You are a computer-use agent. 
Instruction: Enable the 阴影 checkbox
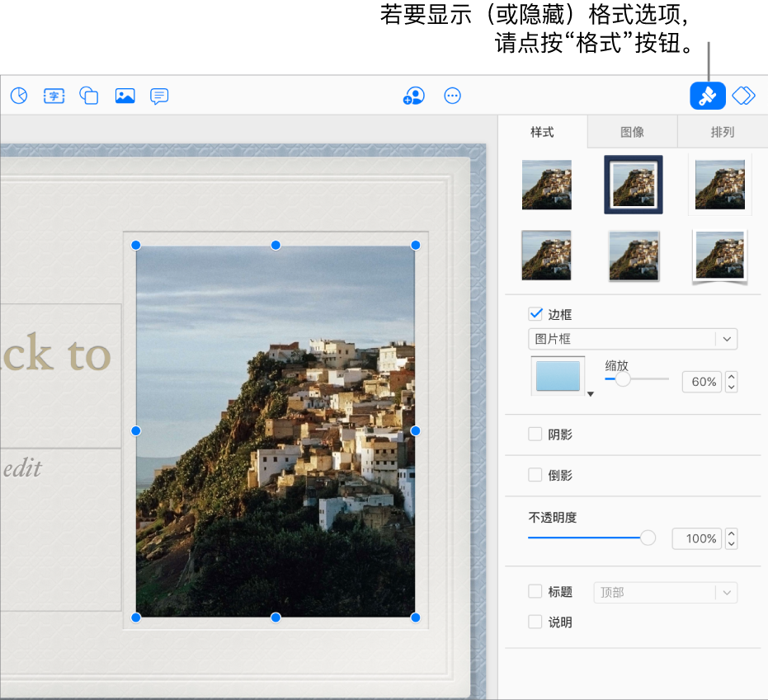pos(535,435)
